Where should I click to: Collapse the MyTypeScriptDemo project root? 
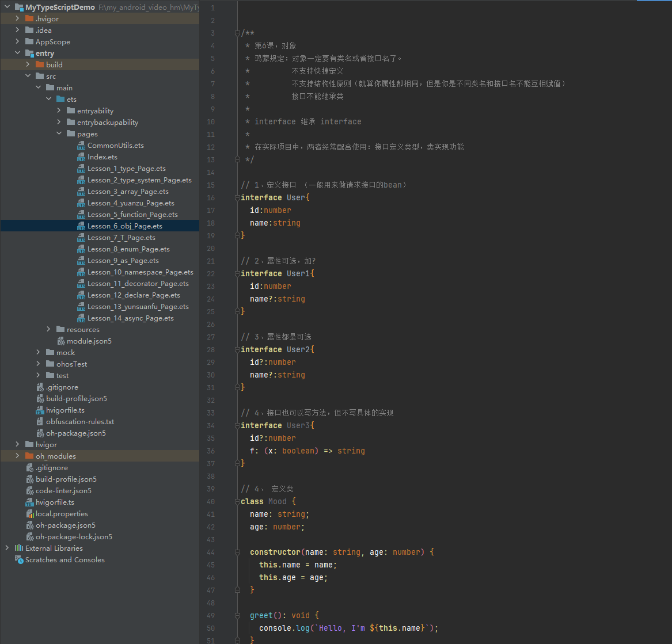pyautogui.click(x=7, y=7)
